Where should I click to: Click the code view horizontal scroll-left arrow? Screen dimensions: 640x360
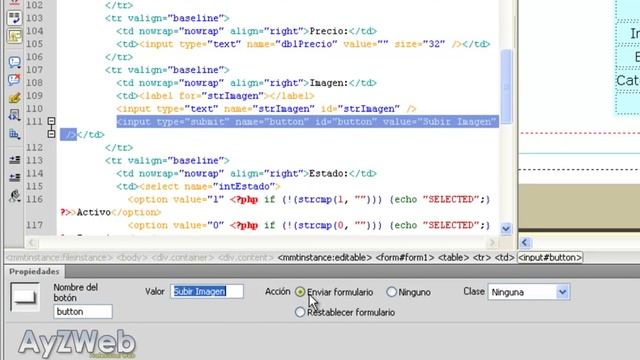coord(31,243)
